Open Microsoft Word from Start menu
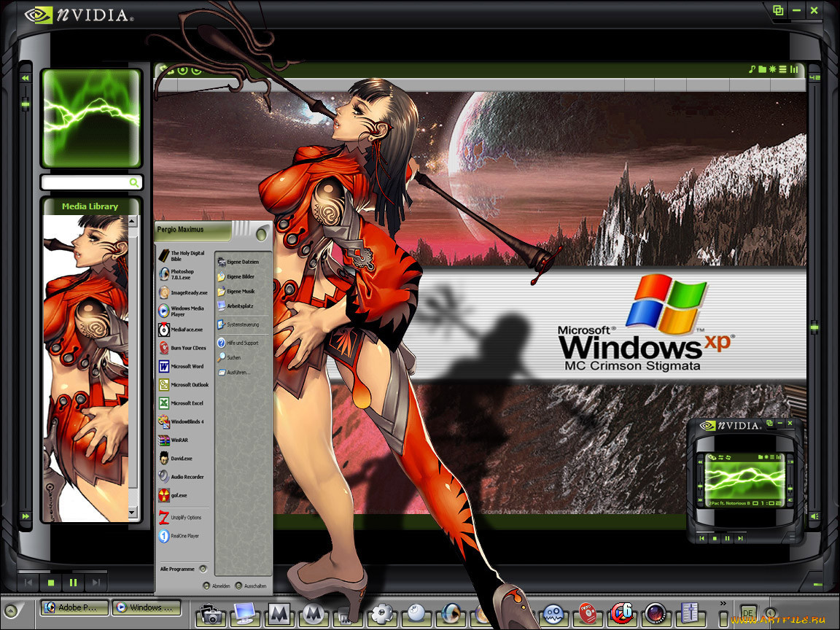 pyautogui.click(x=182, y=367)
